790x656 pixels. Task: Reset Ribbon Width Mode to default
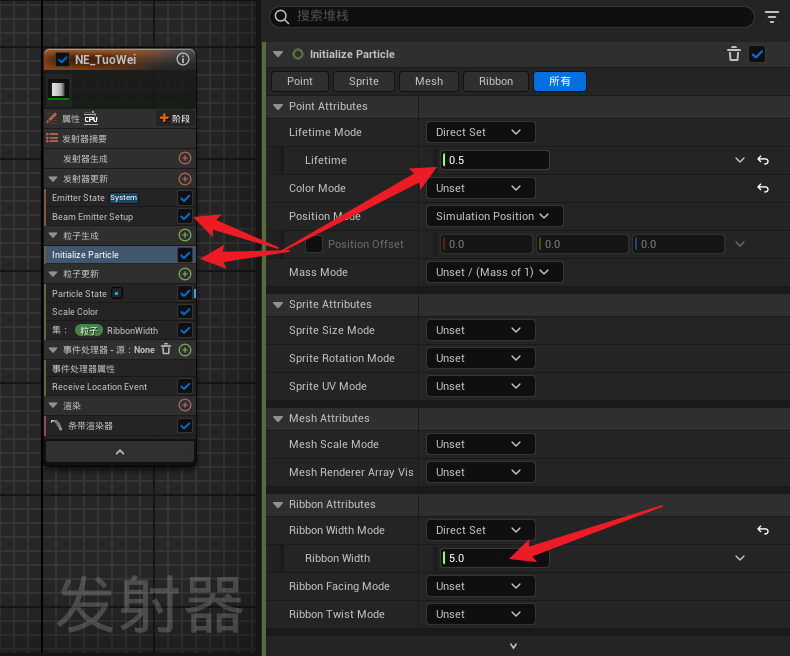point(763,530)
